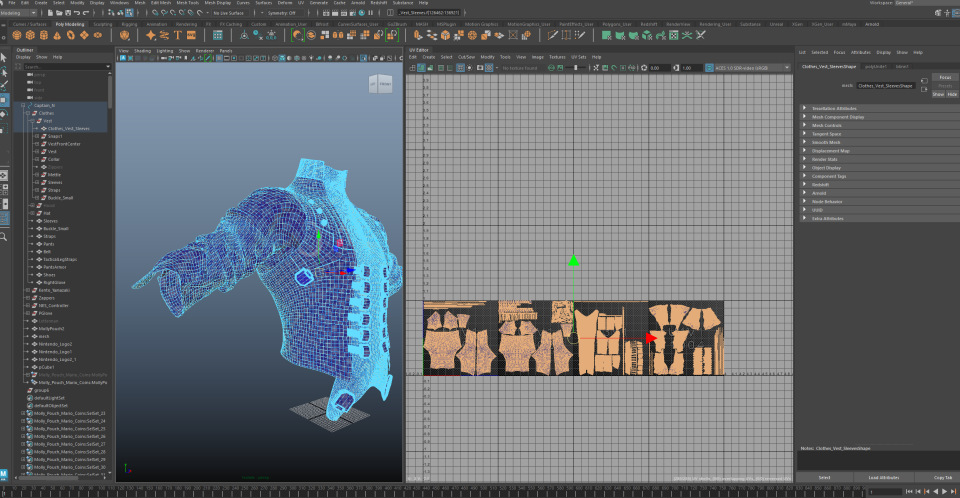
Task: Toggle the UV Editor checker grid icon
Action: pos(489,68)
